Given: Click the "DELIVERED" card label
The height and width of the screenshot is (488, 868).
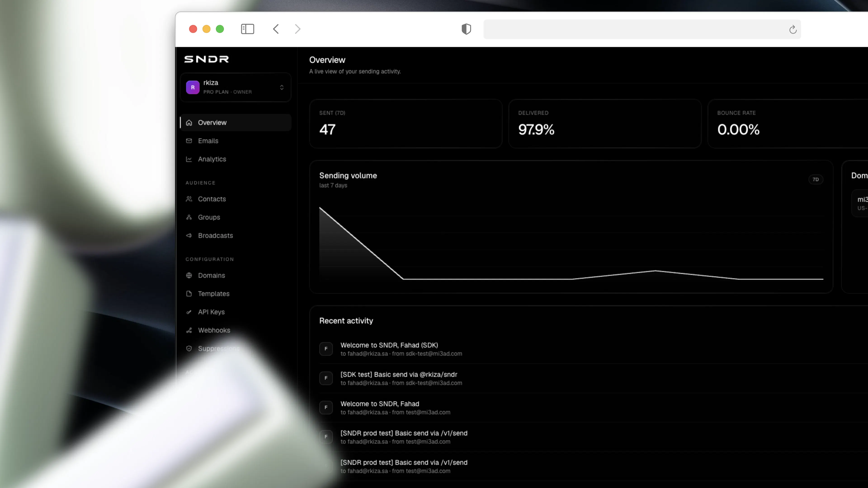Looking at the screenshot, I should [533, 113].
